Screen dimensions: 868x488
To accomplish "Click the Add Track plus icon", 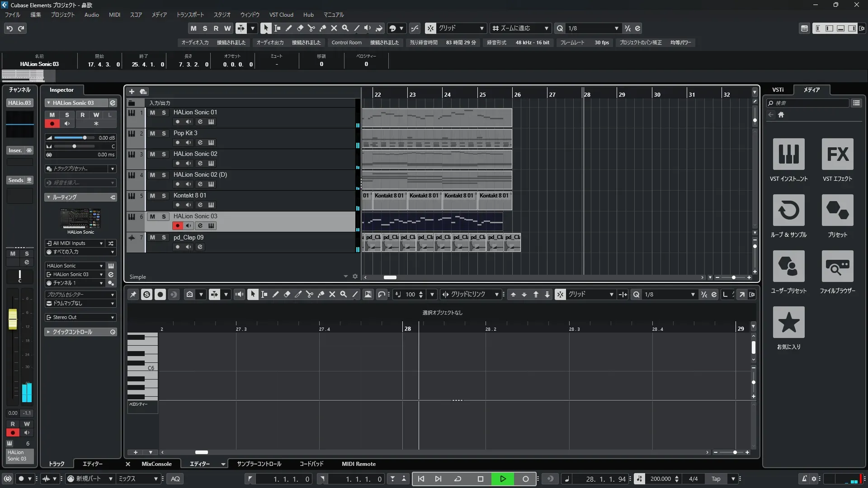I will 132,92.
